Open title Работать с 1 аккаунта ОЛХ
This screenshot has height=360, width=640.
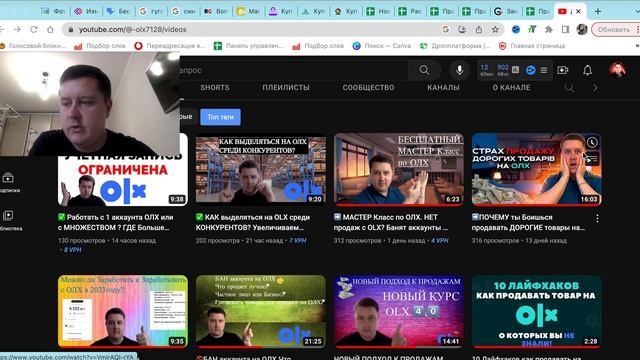click(x=116, y=222)
